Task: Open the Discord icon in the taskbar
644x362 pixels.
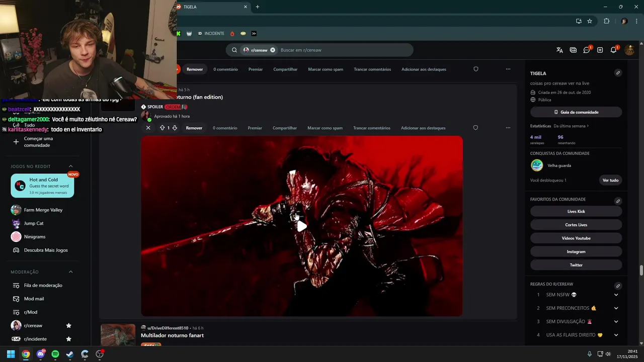Action: (41, 354)
